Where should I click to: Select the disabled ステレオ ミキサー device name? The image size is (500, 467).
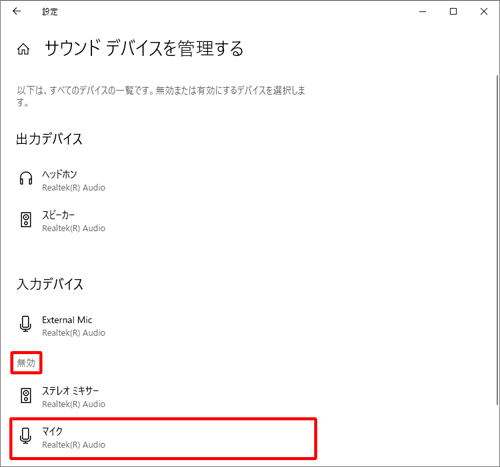[70, 391]
